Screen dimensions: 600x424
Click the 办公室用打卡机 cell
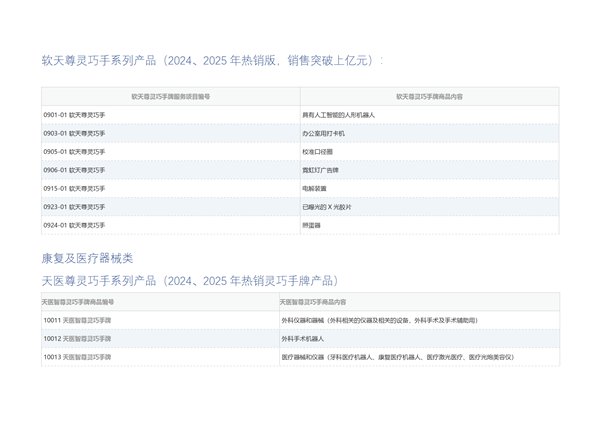click(x=324, y=133)
